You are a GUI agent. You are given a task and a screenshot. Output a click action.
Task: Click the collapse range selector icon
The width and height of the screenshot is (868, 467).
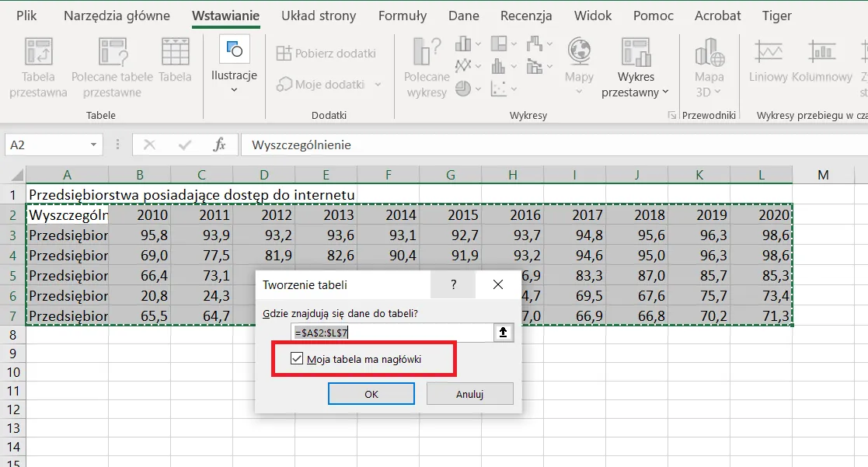[504, 333]
